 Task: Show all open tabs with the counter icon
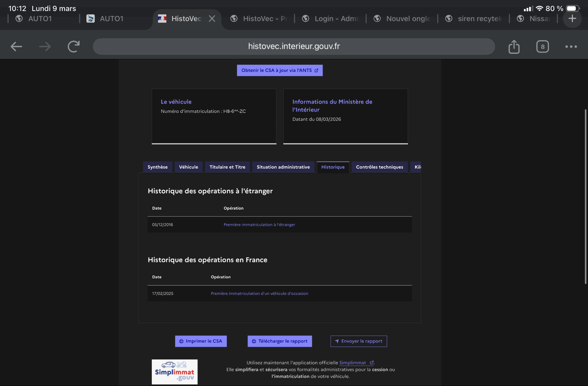(542, 47)
